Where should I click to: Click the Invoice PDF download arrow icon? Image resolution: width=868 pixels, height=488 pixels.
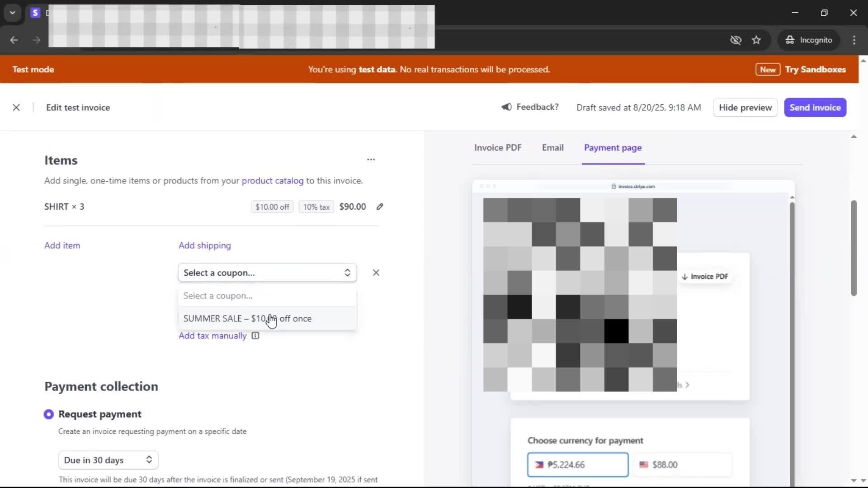[x=685, y=277]
